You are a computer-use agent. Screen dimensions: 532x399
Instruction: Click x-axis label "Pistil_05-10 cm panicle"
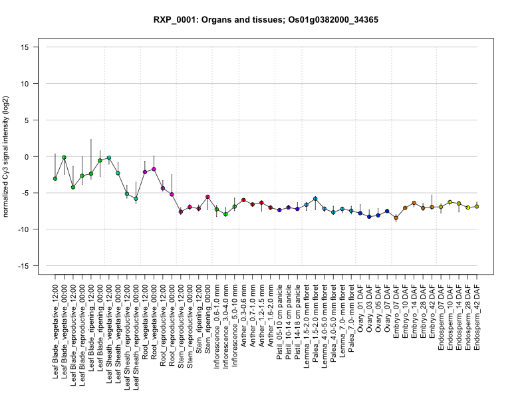279,322
